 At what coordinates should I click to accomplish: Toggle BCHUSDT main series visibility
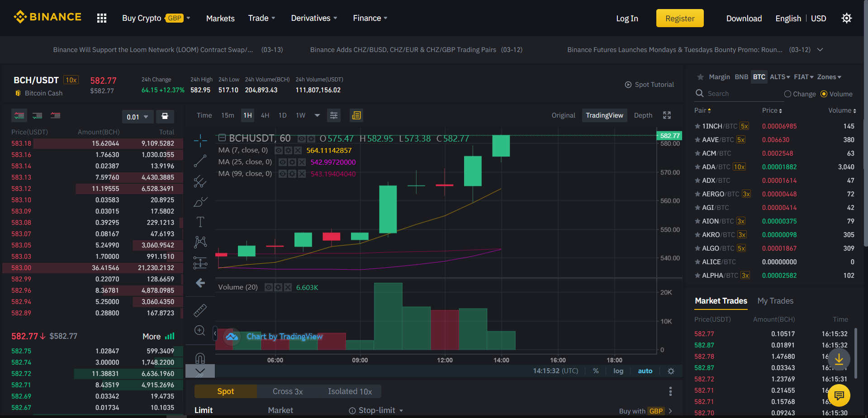tap(302, 138)
